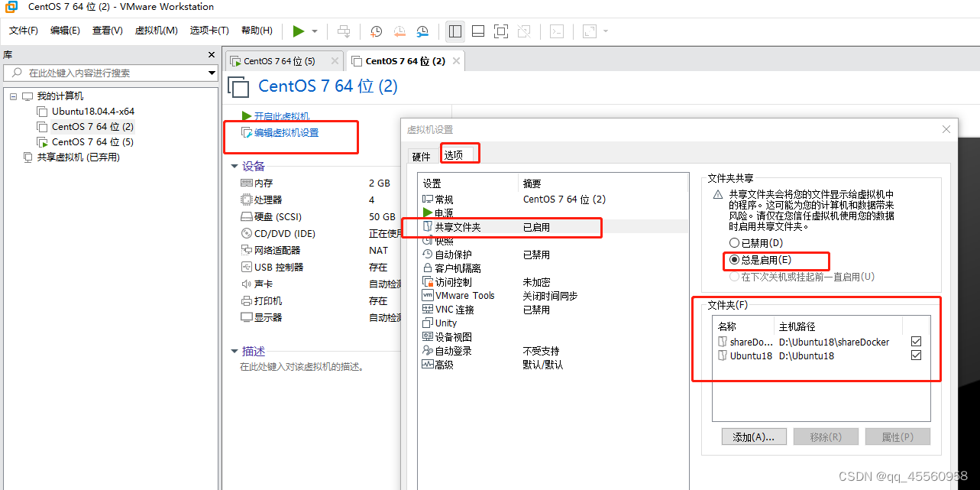Click the CD/DVD (IDE) device icon
Image resolution: width=980 pixels, height=490 pixels.
point(247,234)
